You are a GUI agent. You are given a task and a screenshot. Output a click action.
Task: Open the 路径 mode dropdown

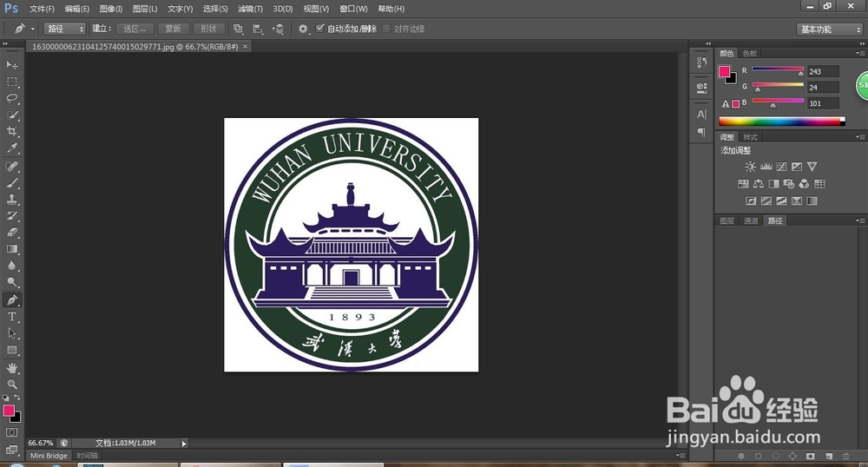pyautogui.click(x=65, y=29)
